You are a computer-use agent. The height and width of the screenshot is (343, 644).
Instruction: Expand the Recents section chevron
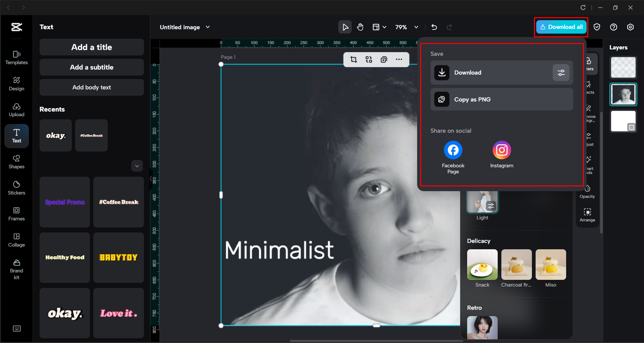click(x=137, y=166)
